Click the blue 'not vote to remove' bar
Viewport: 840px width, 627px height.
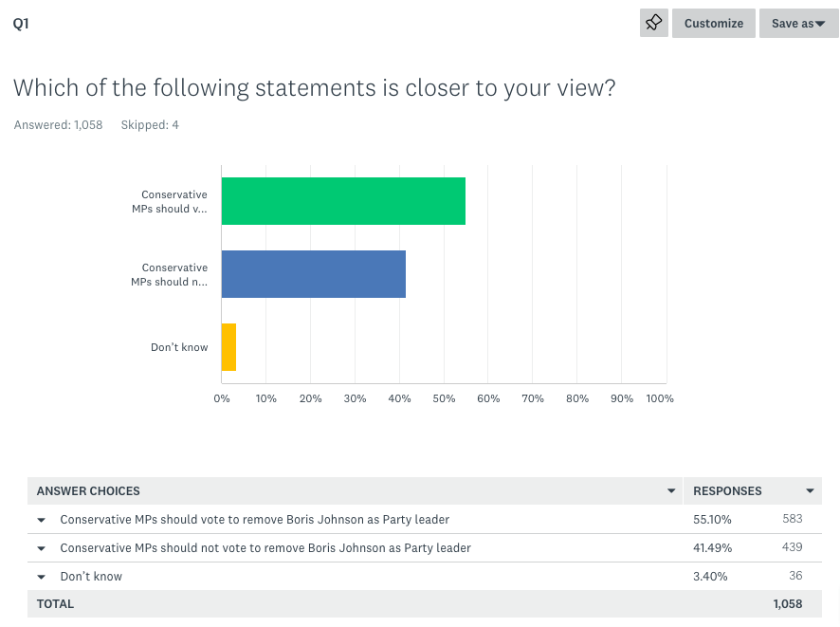click(x=314, y=274)
